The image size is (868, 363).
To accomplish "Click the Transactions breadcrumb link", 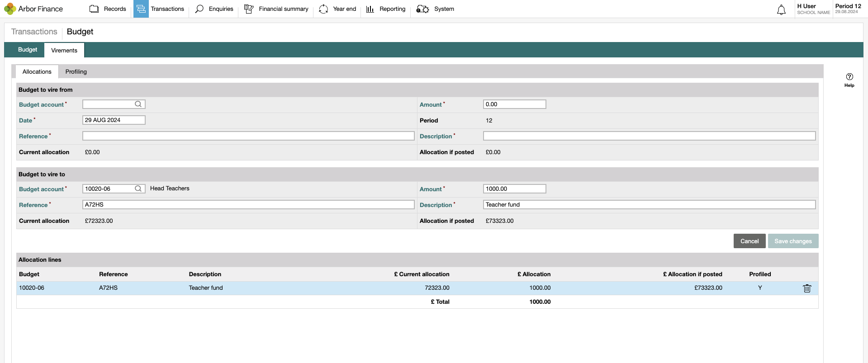I will click(x=34, y=32).
